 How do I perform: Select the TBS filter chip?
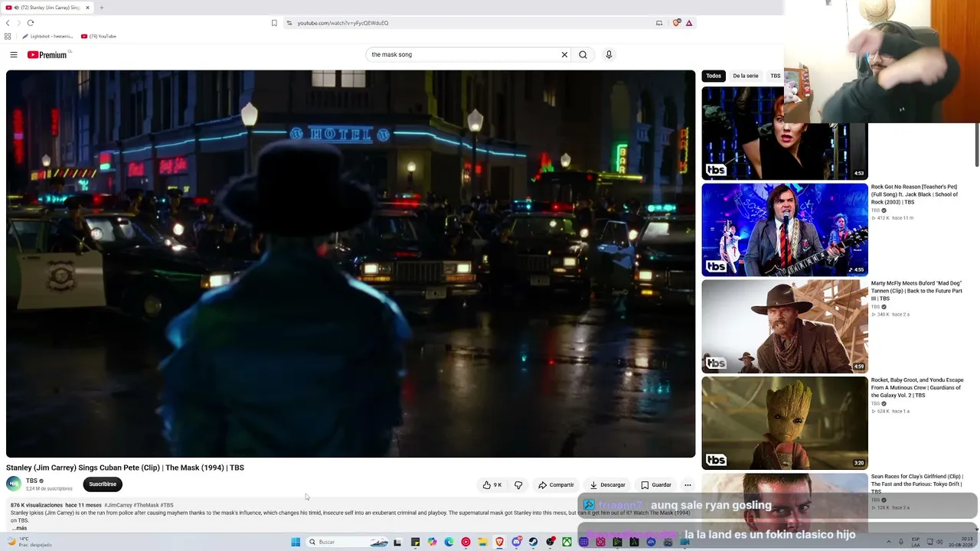click(x=775, y=76)
